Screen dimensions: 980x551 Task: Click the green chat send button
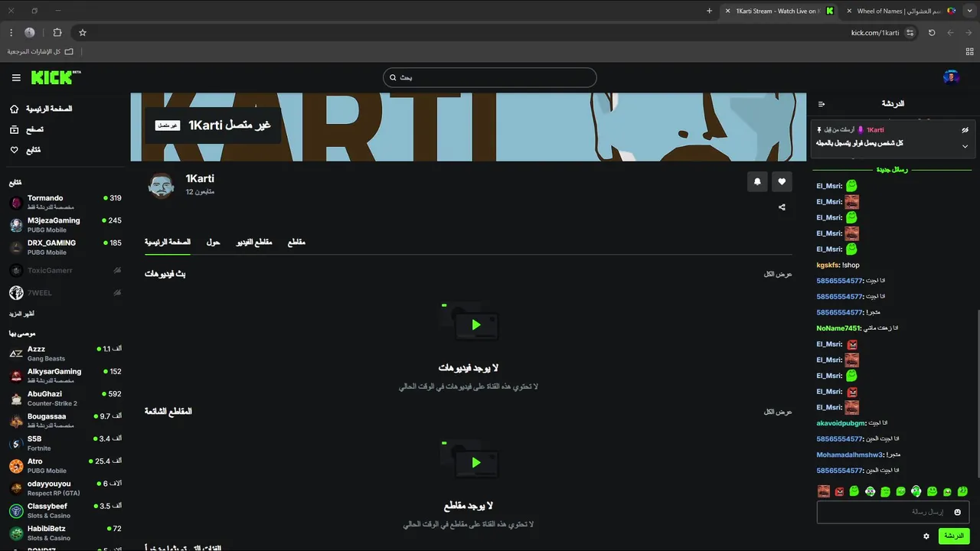(x=954, y=536)
